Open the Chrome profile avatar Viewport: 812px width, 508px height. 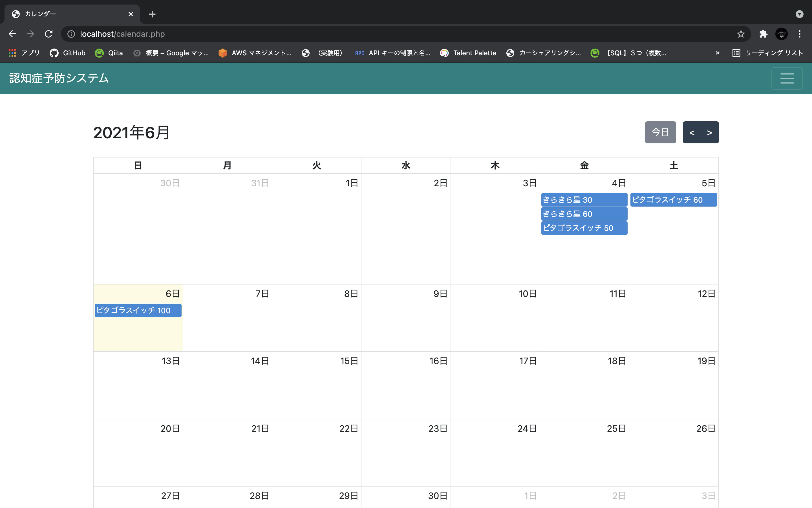[x=782, y=34]
